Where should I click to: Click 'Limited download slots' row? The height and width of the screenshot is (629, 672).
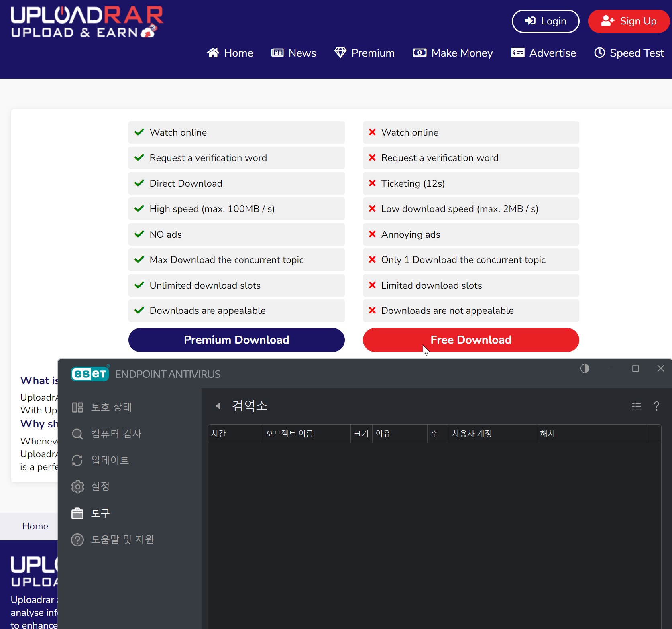click(x=471, y=285)
